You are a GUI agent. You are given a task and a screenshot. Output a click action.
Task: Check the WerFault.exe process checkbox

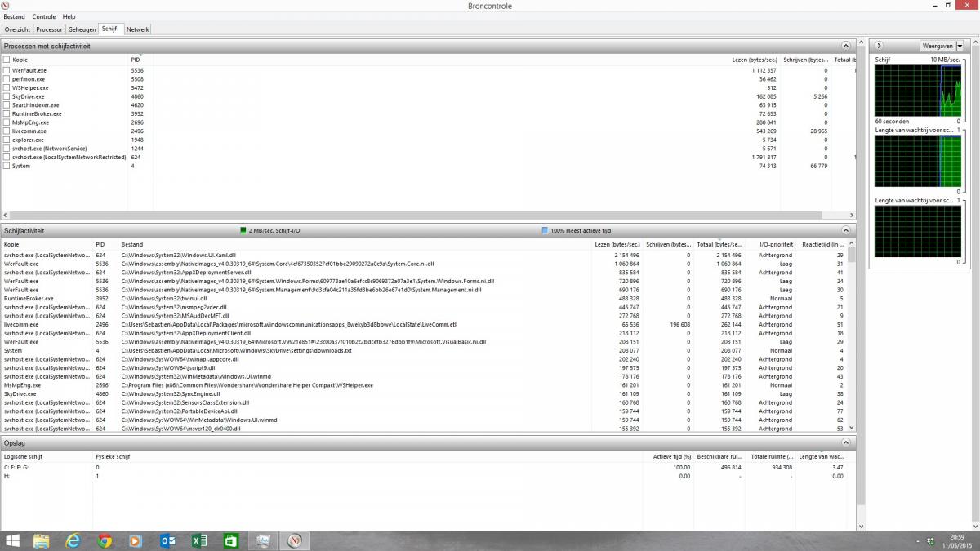[7, 71]
